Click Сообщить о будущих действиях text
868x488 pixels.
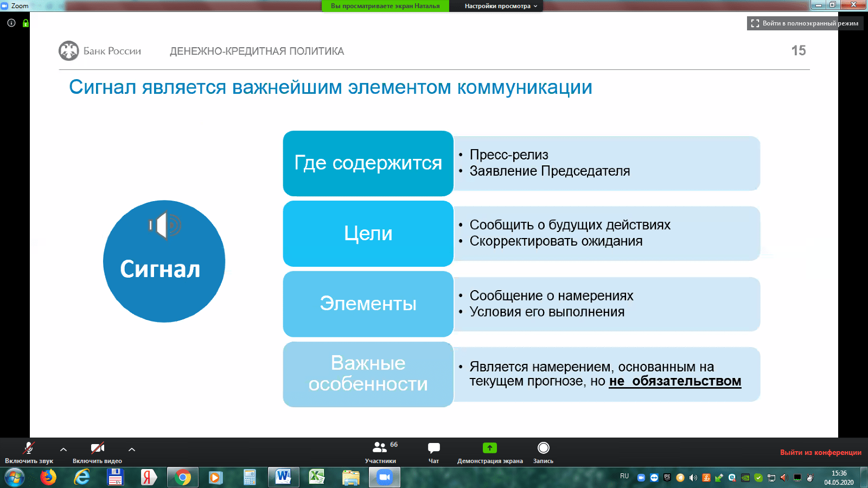tap(570, 224)
